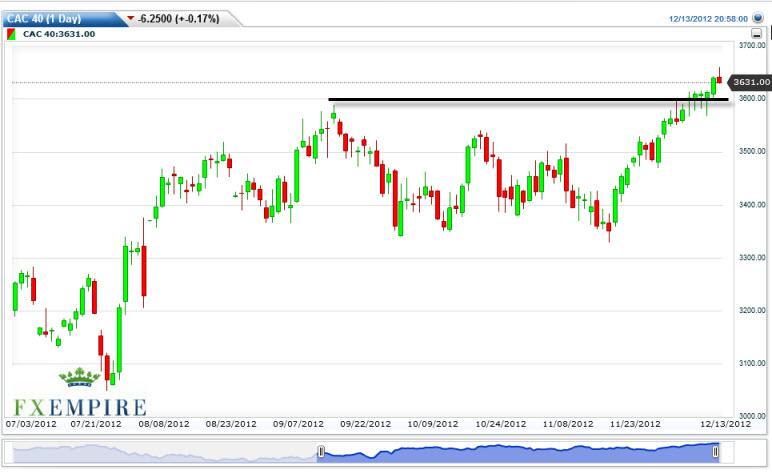
Task: Select the CAC 40 (1 Day) tab
Action: 60,18
